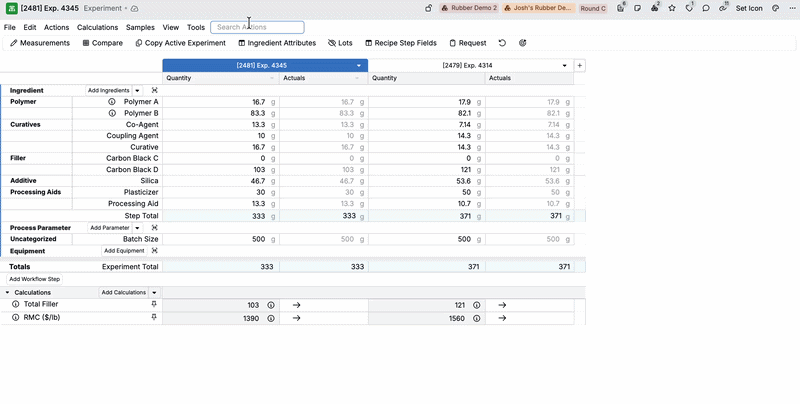Open the Calculations menu
This screenshot has height=404, width=800.
pyautogui.click(x=97, y=28)
